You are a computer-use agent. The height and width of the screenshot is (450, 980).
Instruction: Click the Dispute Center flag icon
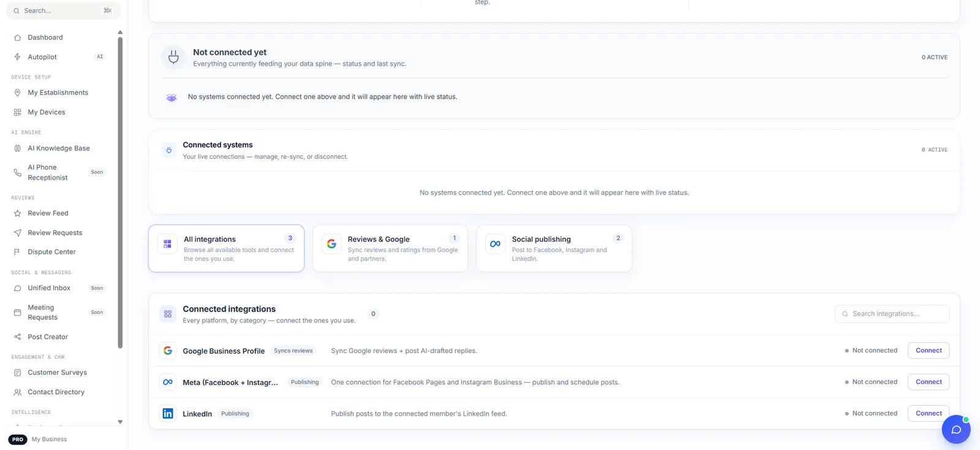(x=17, y=252)
